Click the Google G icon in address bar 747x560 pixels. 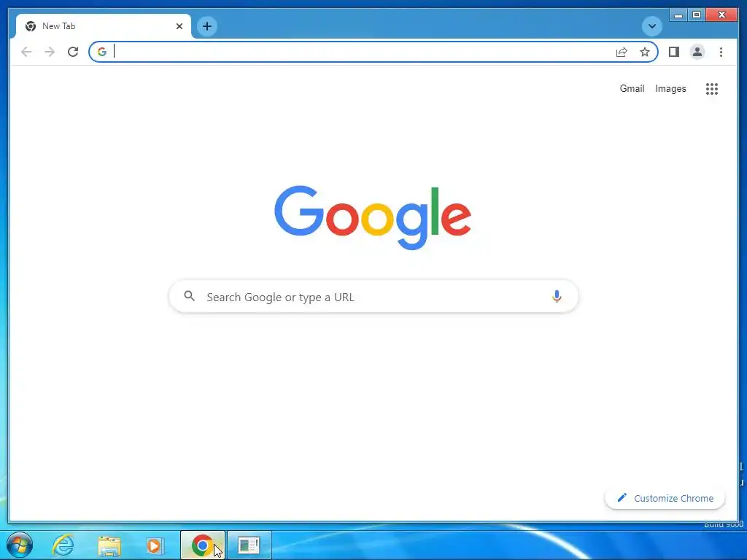pyautogui.click(x=102, y=52)
